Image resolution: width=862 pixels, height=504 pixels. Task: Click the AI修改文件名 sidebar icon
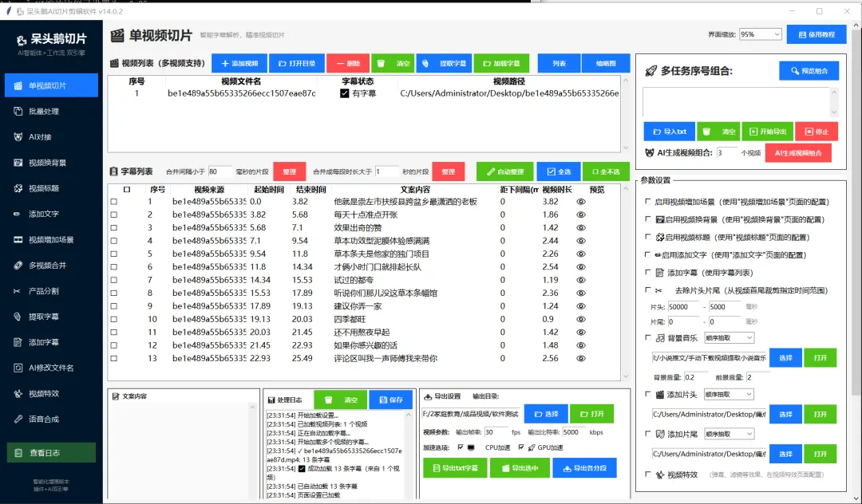click(18, 368)
